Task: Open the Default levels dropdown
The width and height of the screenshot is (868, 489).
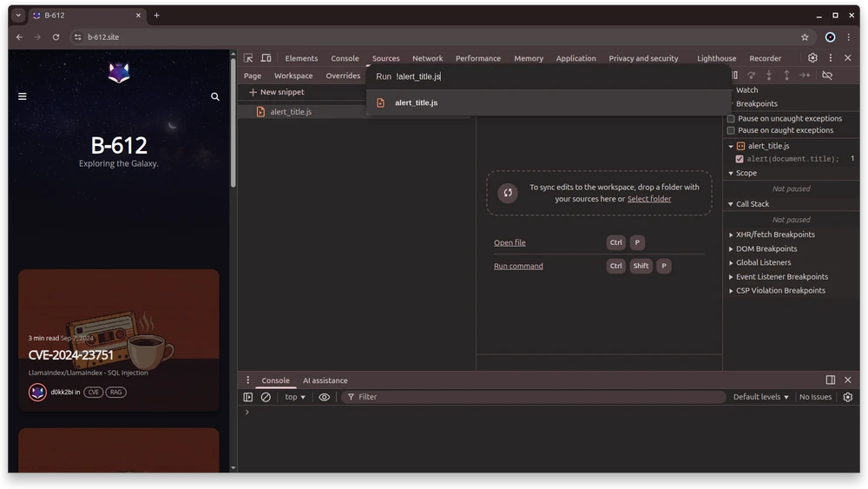Action: (761, 397)
